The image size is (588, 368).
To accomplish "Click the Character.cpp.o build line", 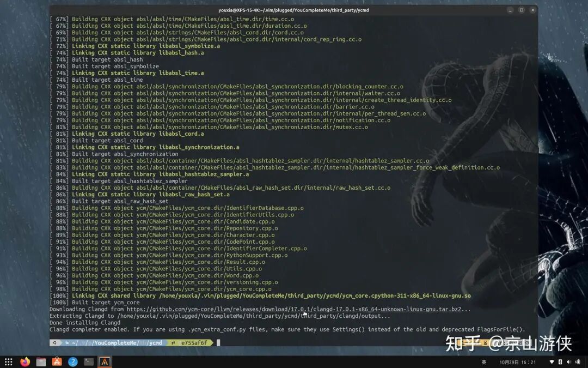I will click(162, 235).
